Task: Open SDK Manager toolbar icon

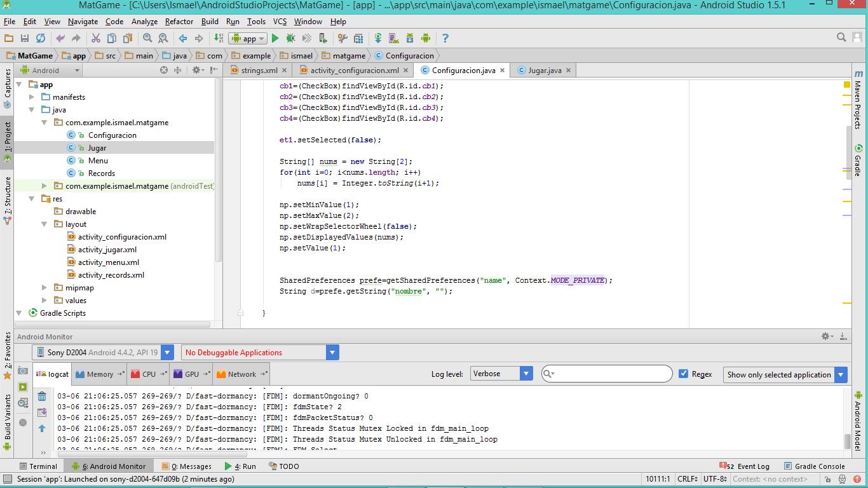Action: click(x=410, y=38)
